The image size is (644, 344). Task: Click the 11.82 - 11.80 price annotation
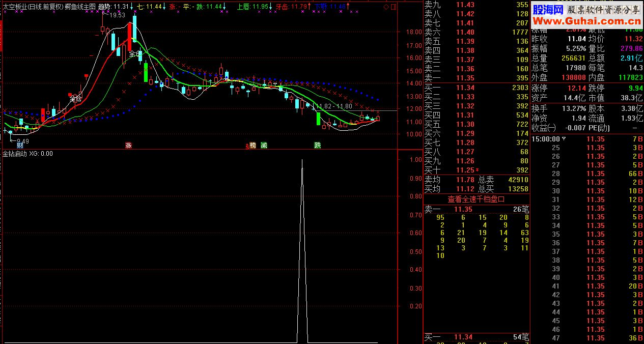tap(334, 106)
